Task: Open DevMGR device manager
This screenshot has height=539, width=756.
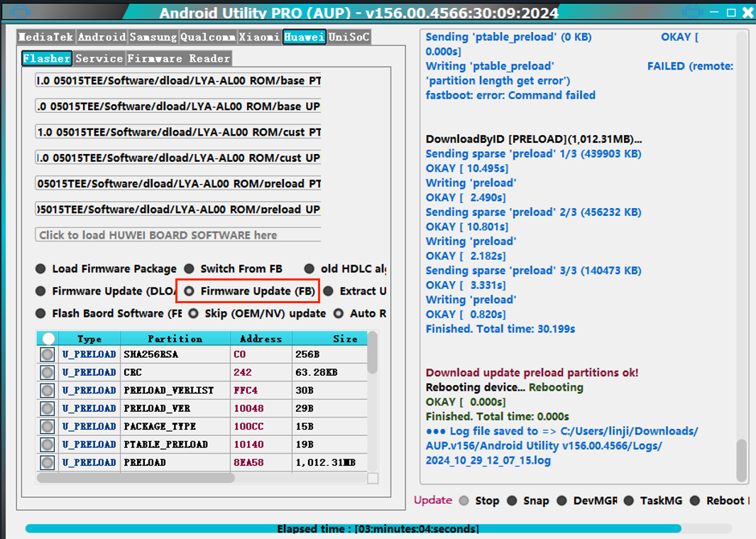Action: [587, 501]
